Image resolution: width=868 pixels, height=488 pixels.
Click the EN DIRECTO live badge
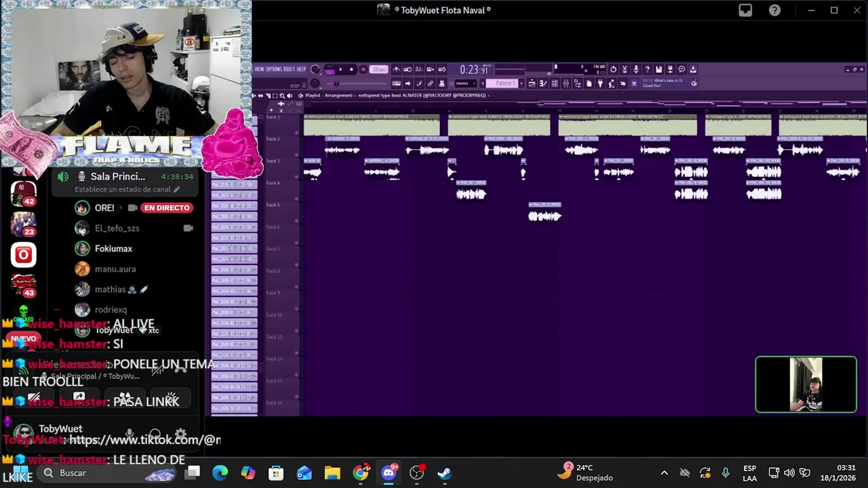tap(167, 207)
